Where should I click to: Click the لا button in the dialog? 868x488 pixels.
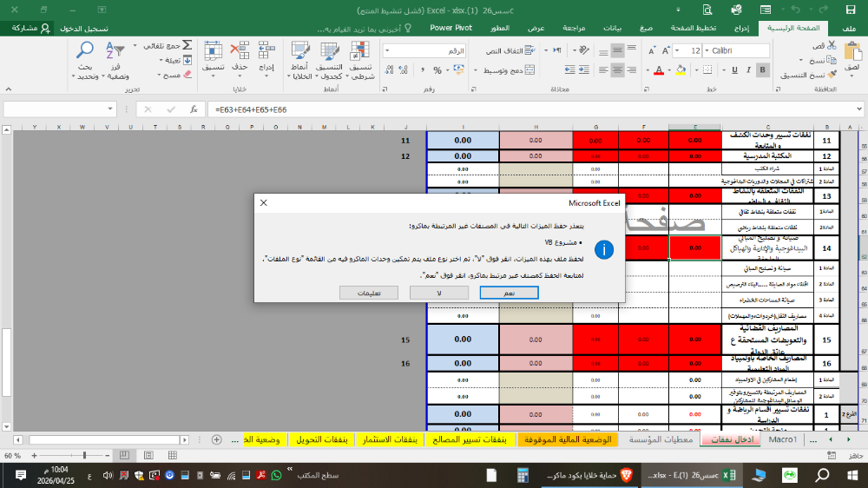[x=439, y=293]
